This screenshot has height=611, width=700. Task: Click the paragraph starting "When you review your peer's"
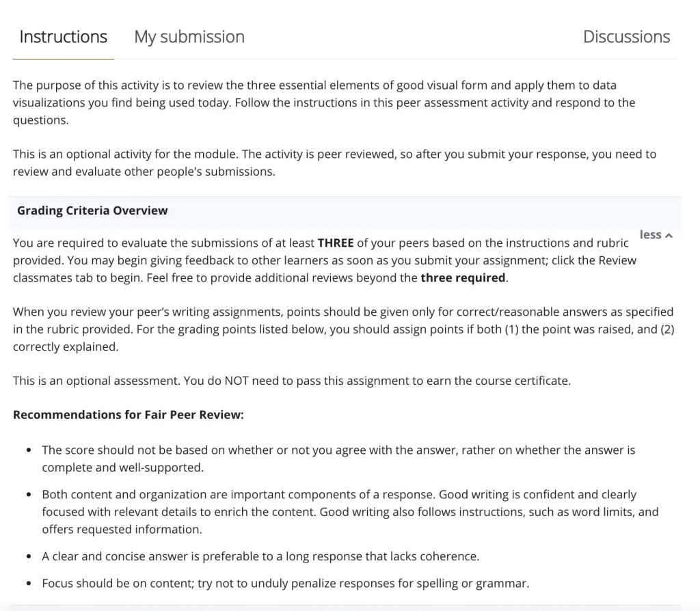tap(342, 329)
